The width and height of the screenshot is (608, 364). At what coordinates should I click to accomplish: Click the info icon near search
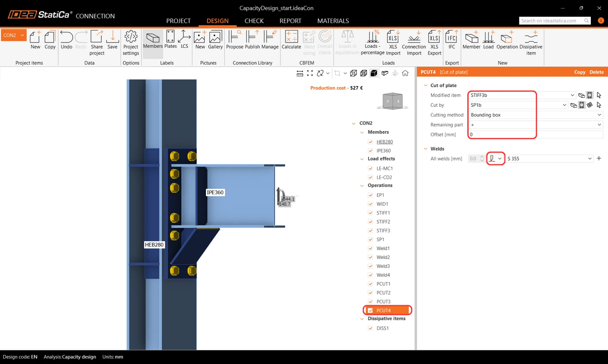(601, 20)
